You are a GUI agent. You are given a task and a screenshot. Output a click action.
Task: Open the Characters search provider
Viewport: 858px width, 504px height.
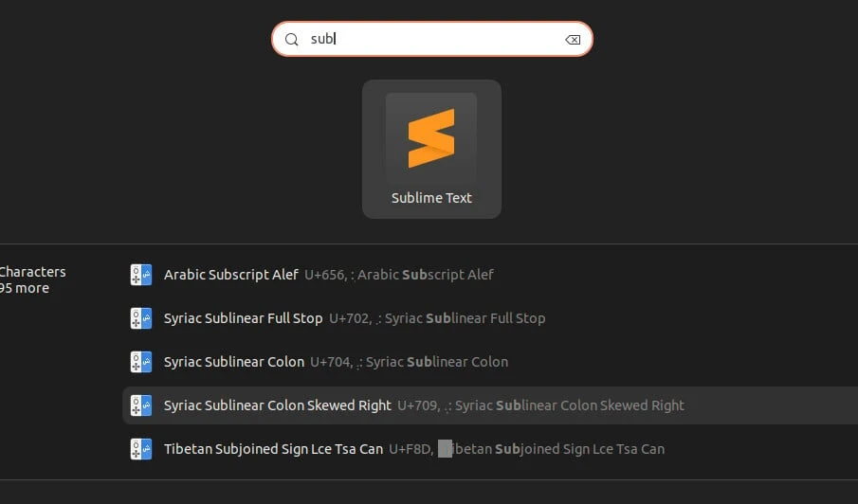tap(32, 272)
